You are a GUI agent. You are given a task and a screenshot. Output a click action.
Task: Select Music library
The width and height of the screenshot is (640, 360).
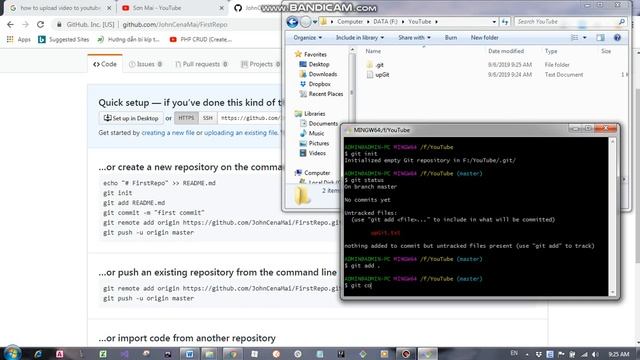312,133
